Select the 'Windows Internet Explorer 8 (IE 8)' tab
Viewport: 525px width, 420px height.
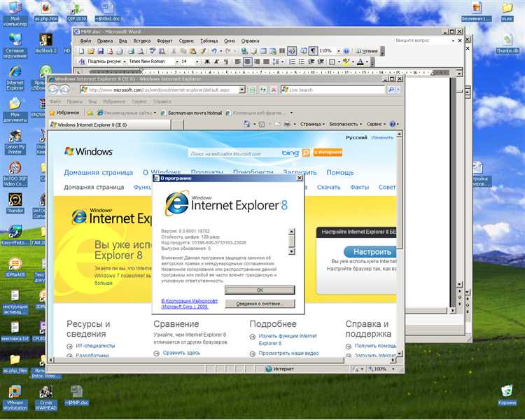tap(110, 125)
